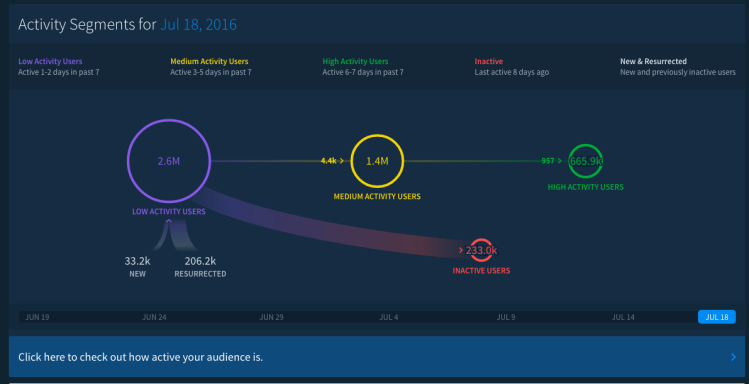
Task: Click the 957 flow arrow into High Activity
Action: coord(551,161)
